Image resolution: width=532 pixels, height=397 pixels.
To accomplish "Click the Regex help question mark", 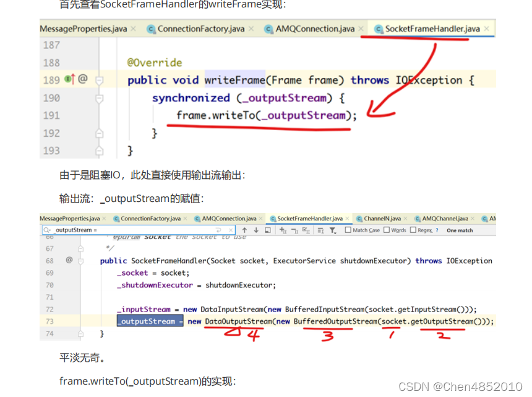I will click(x=437, y=230).
